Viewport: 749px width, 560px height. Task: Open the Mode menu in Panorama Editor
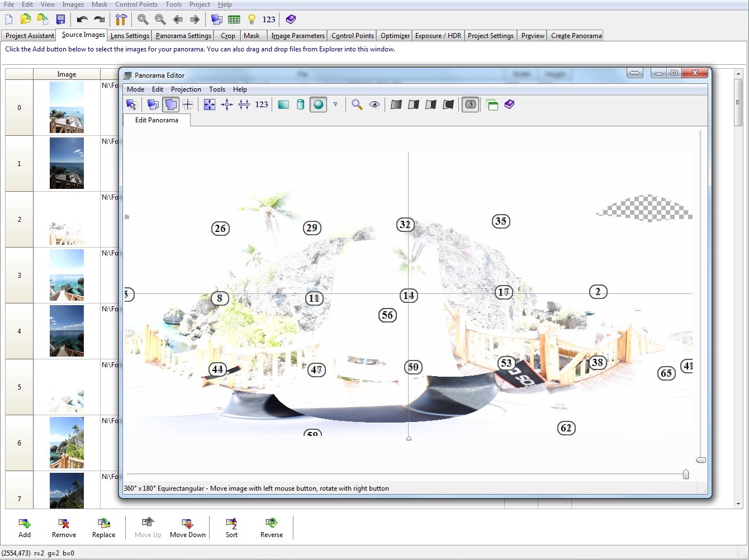(x=135, y=89)
